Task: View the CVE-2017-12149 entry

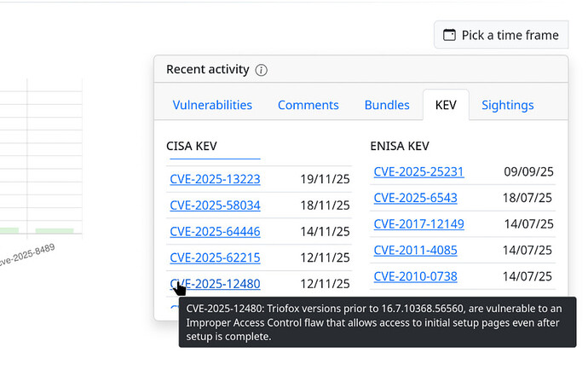Action: tap(418, 224)
